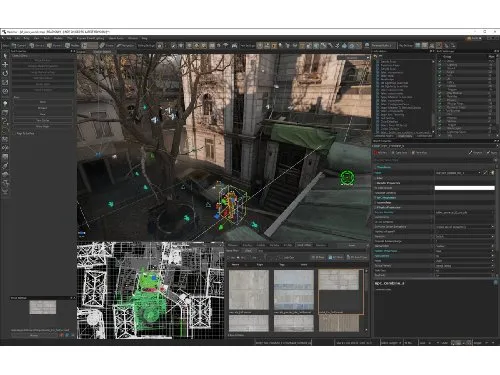The height and width of the screenshot is (375, 500).
Task: Click the current material preview in the left panel
Action: click(x=43, y=307)
